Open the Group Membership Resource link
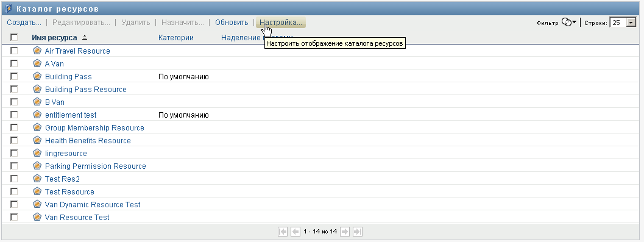 [94, 128]
